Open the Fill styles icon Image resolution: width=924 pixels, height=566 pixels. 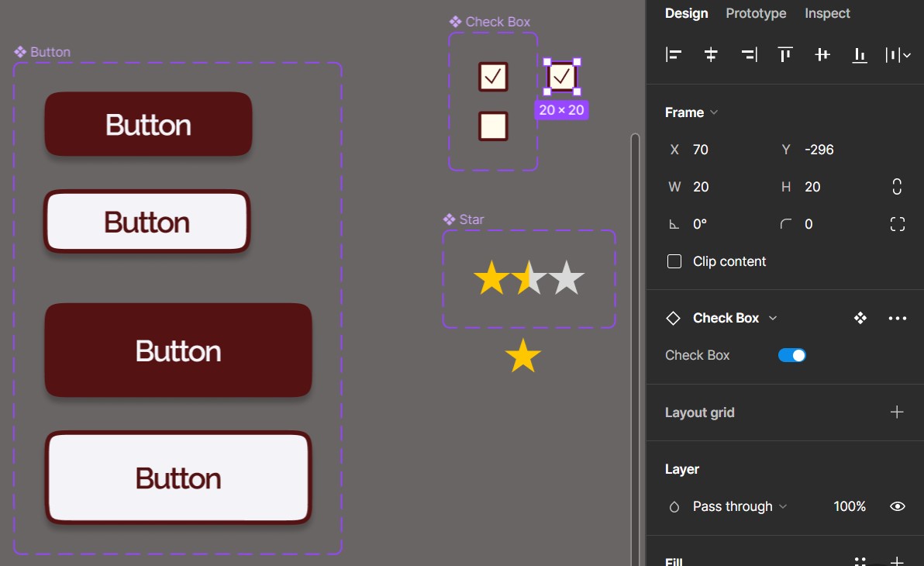pyautogui.click(x=860, y=561)
